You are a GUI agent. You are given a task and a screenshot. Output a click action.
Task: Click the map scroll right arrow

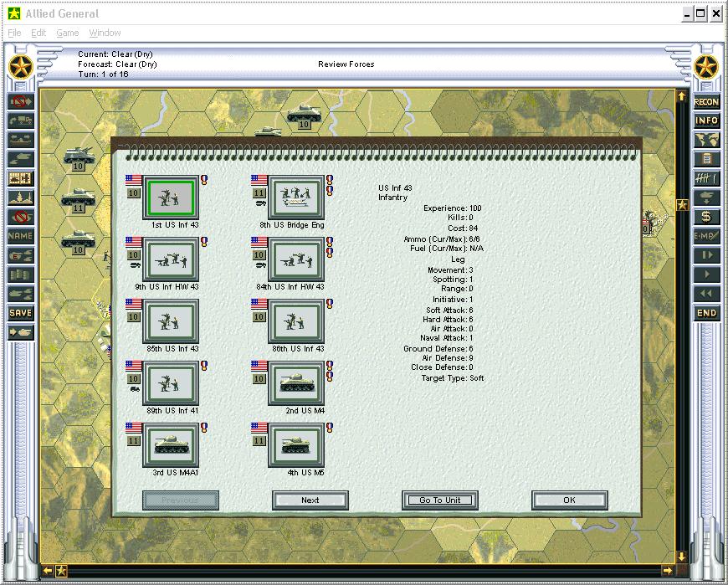[x=667, y=571]
